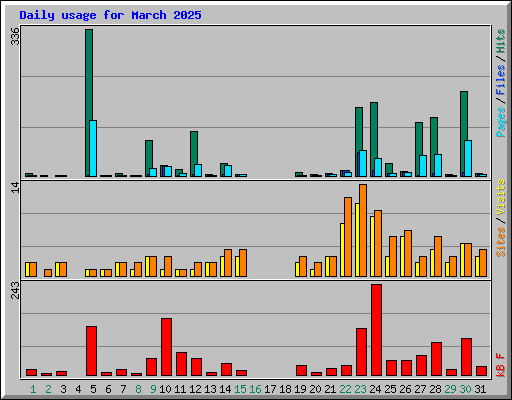Click the green day label "30"
Screen dimensions: 512x400
point(465,389)
